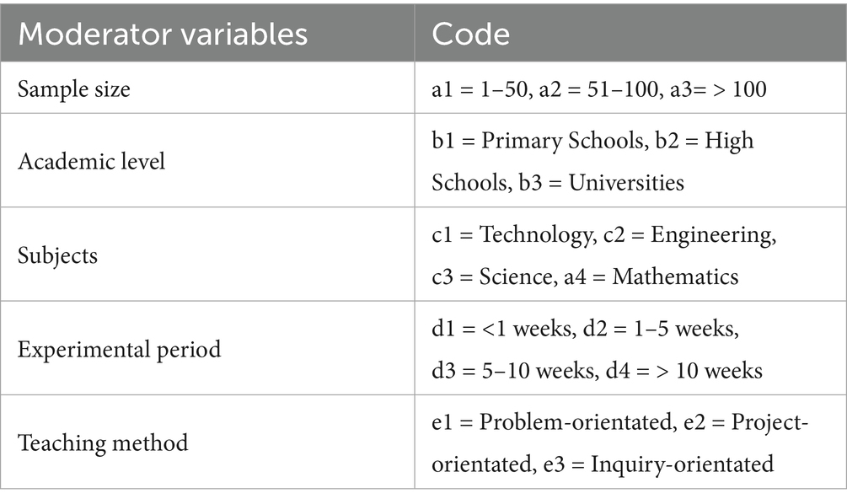
Task: Select the Subjects row label
Action: pos(57,255)
